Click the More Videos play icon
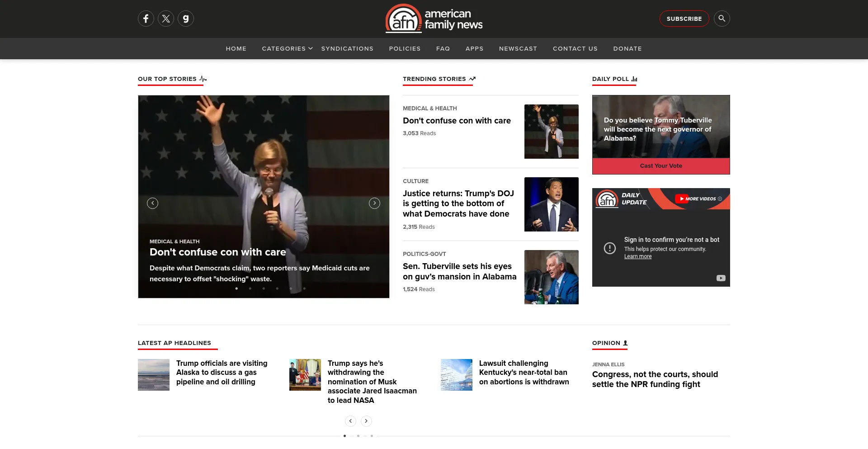Screen dimensions: 868x449 tap(682, 199)
